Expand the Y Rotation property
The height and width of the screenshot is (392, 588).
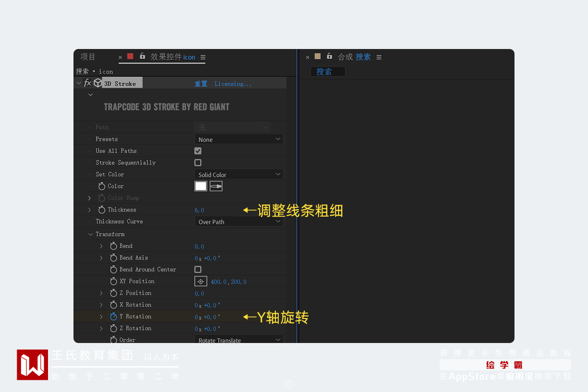(x=101, y=317)
